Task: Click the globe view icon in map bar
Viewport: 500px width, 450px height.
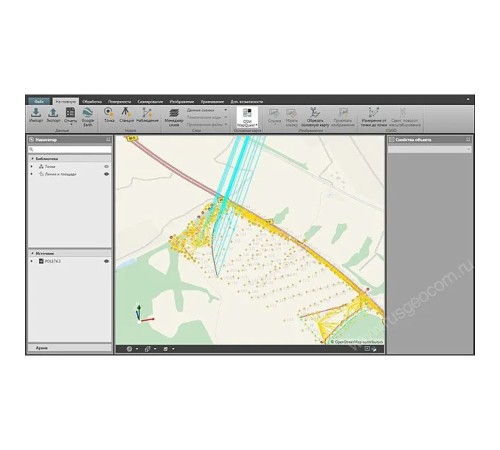Action: tap(129, 349)
